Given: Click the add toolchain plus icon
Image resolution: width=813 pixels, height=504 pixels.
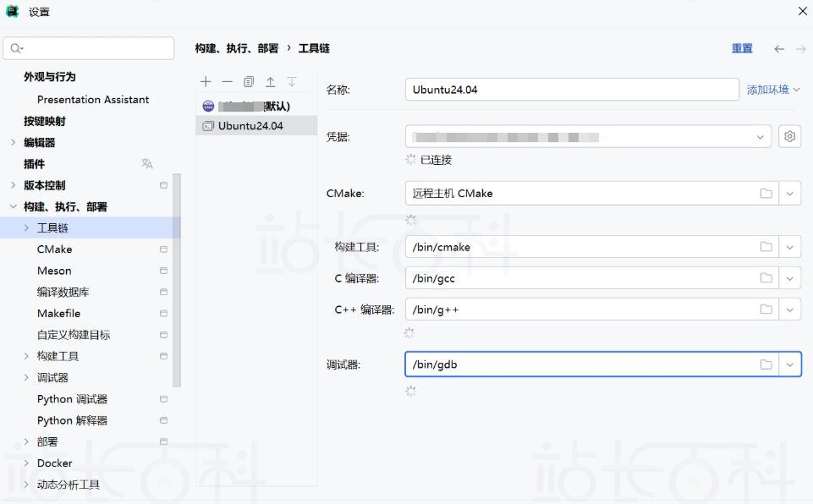Looking at the screenshot, I should 206,82.
